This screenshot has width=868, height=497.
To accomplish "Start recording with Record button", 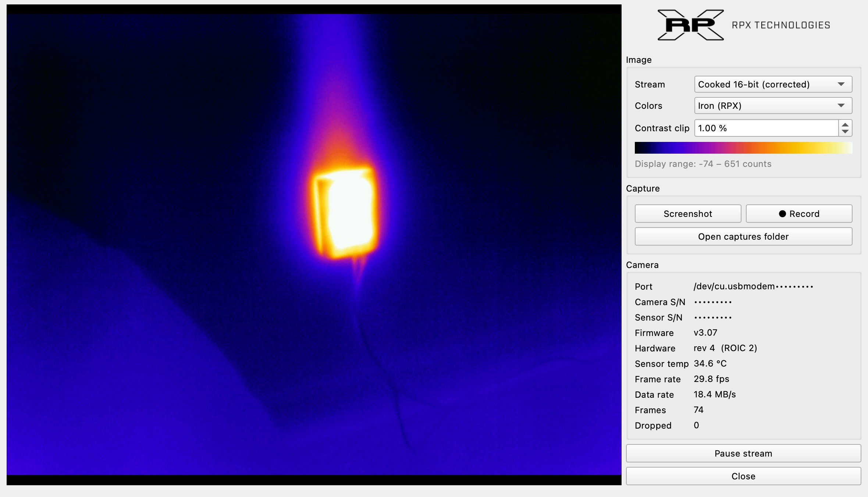I will point(799,214).
